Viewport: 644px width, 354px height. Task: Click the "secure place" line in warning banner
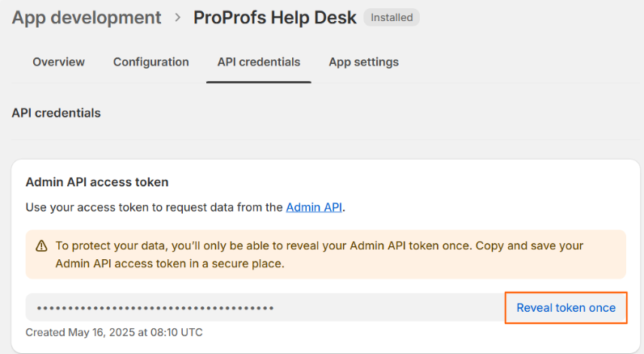[x=170, y=263]
